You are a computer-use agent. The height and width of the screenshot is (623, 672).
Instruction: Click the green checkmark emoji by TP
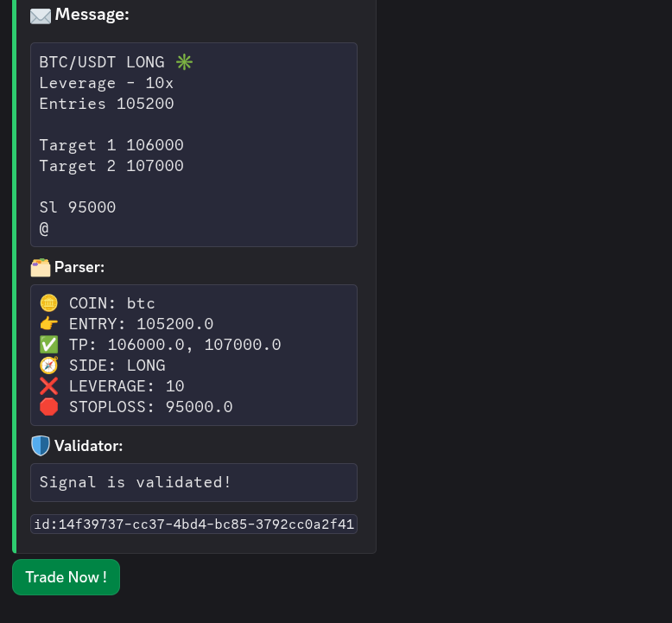coord(49,344)
